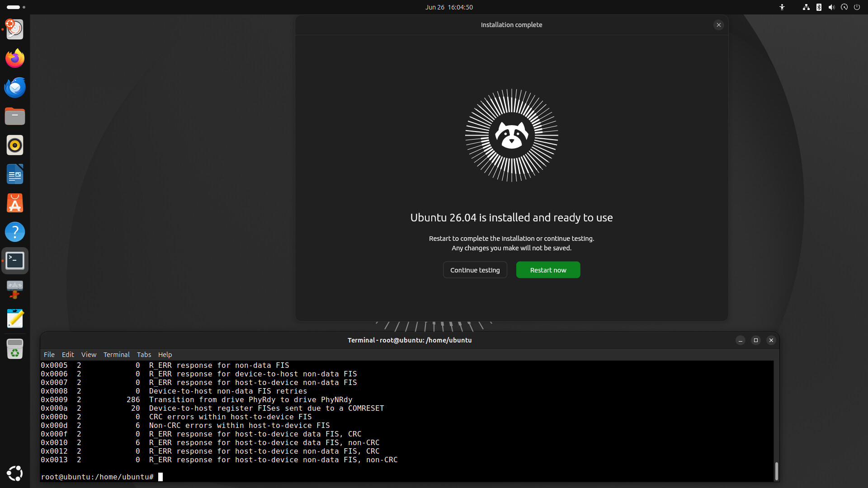The width and height of the screenshot is (868, 488).
Task: Open the File menu in Terminal
Action: tap(49, 355)
